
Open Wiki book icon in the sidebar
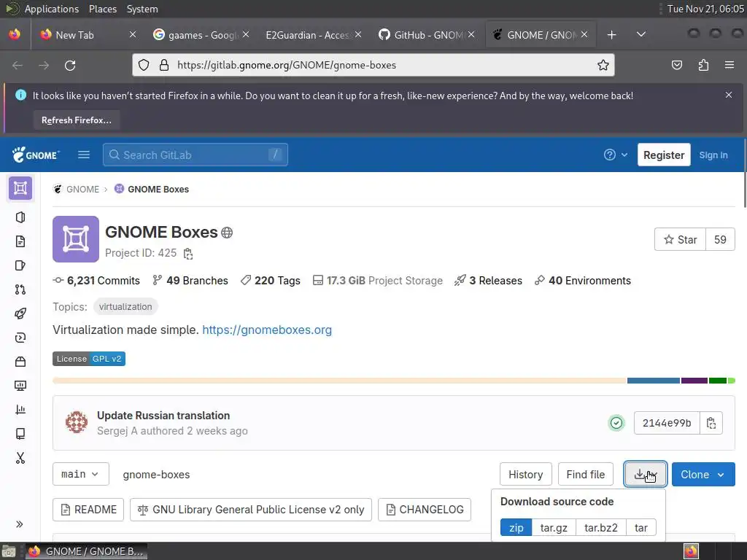[x=20, y=434]
